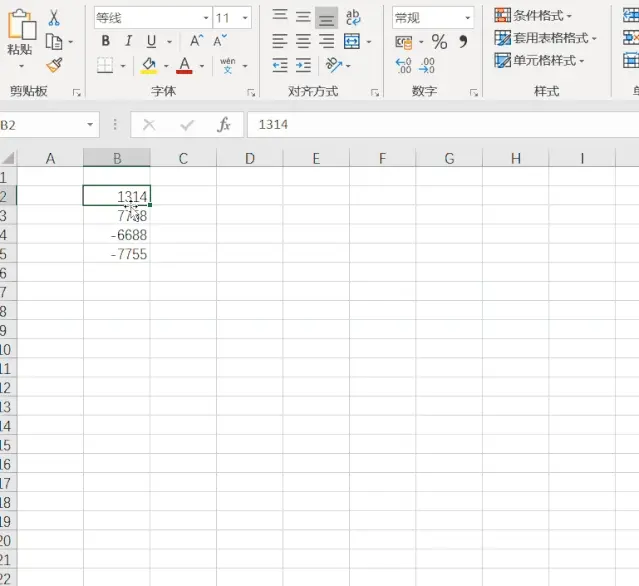The width and height of the screenshot is (639, 586).
Task: Open font (字体) dialog launcher
Action: click(251, 93)
